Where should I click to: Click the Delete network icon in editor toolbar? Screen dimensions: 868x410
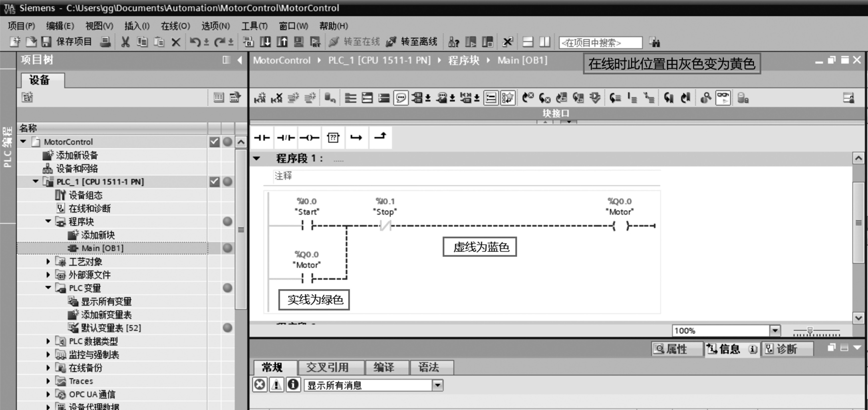click(x=277, y=98)
